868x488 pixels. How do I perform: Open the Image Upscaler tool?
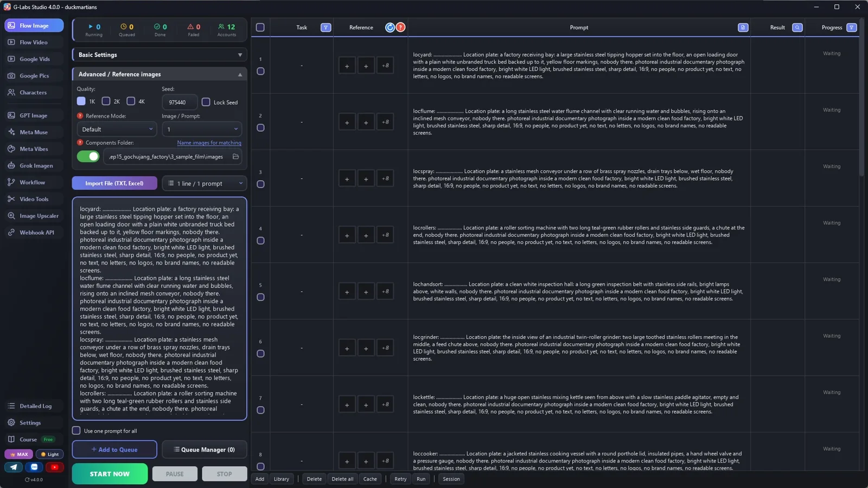(34, 216)
